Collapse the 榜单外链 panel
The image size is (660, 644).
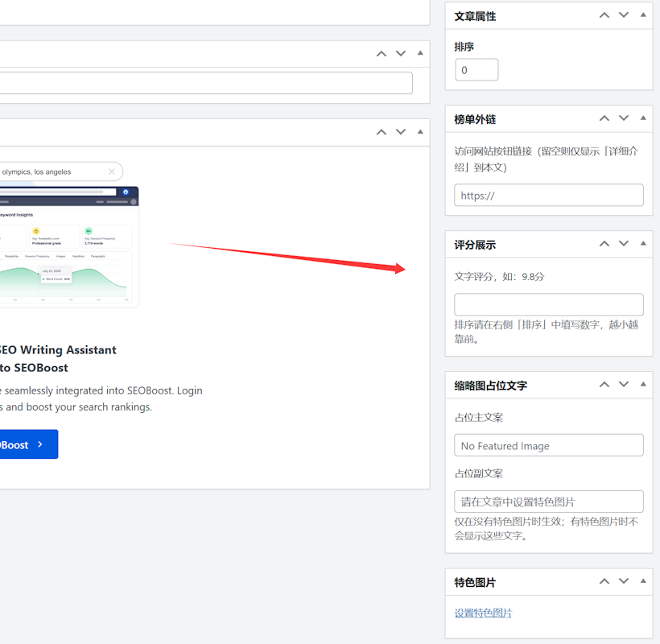[642, 118]
